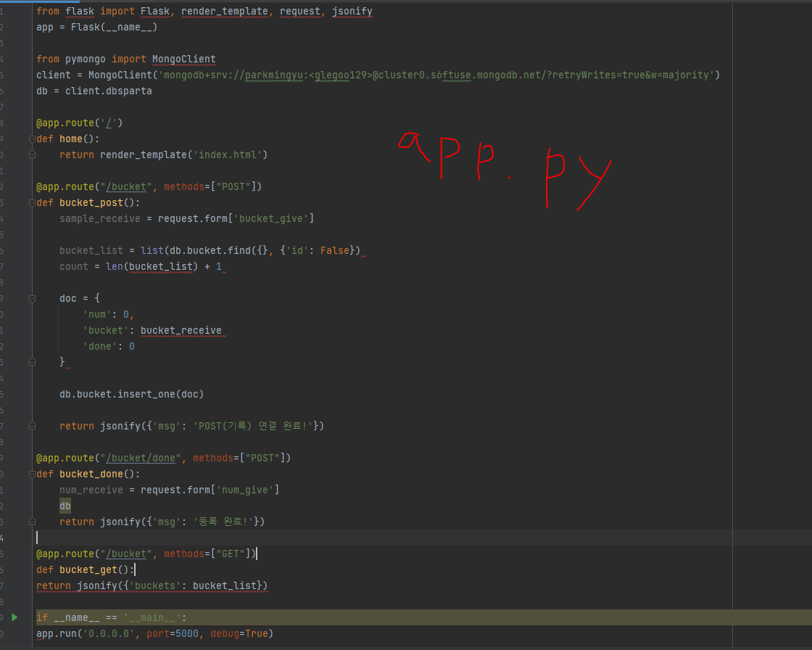Click the mongodb+srv connection string

pos(436,75)
